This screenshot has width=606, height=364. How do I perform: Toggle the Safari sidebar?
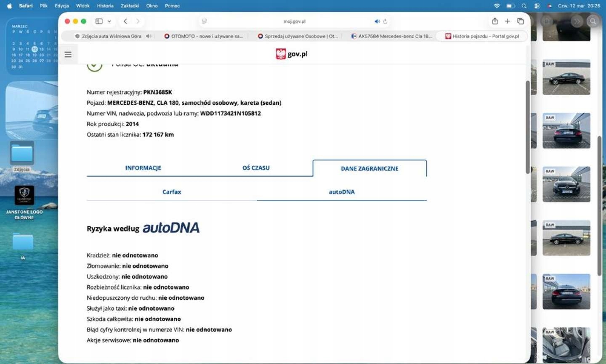(x=99, y=21)
